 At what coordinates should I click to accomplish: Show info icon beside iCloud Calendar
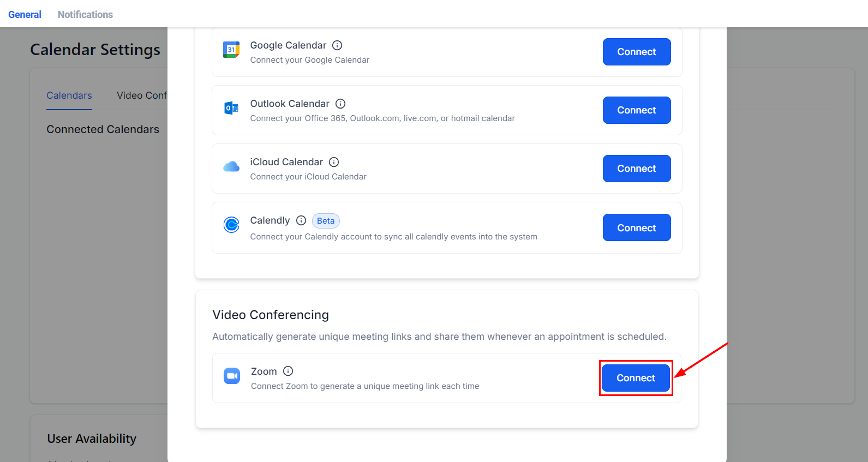coord(334,162)
